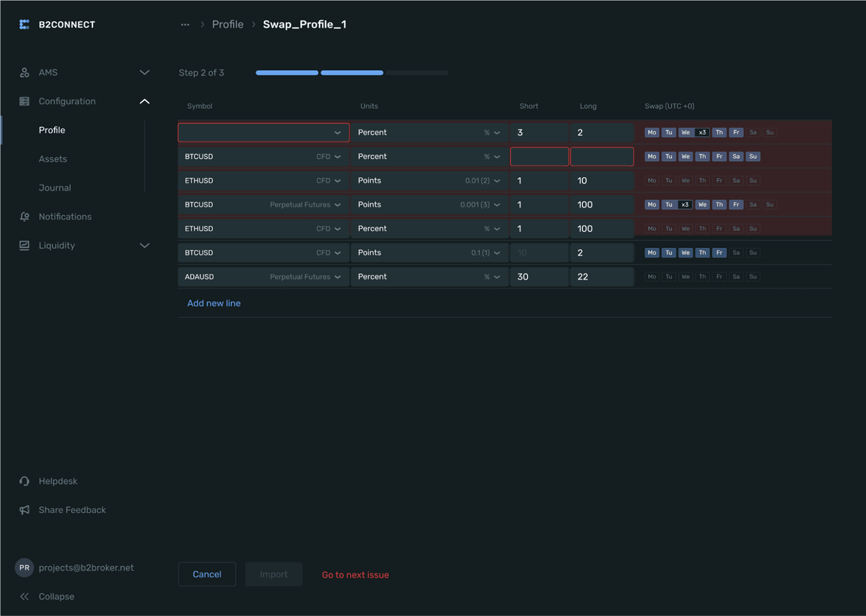The width and height of the screenshot is (866, 616).
Task: Open BTCUSD CFD Points symbol dropdown
Action: (x=264, y=253)
